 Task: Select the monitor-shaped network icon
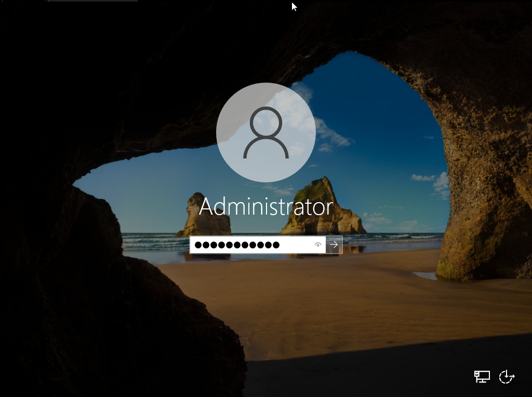point(482,377)
